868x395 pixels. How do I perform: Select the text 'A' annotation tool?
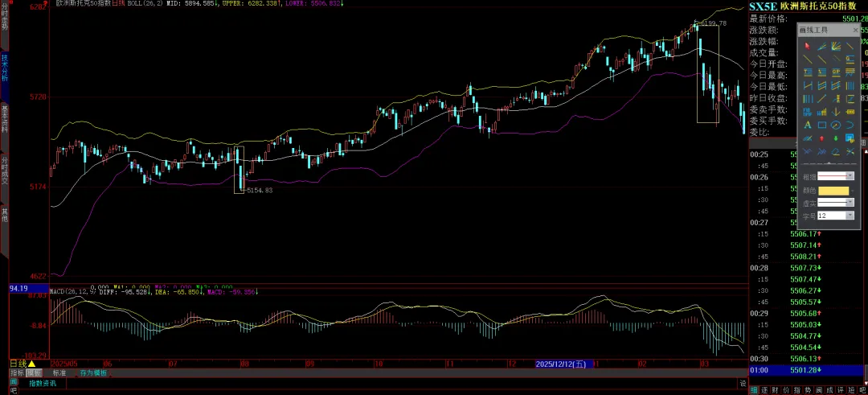(x=807, y=124)
